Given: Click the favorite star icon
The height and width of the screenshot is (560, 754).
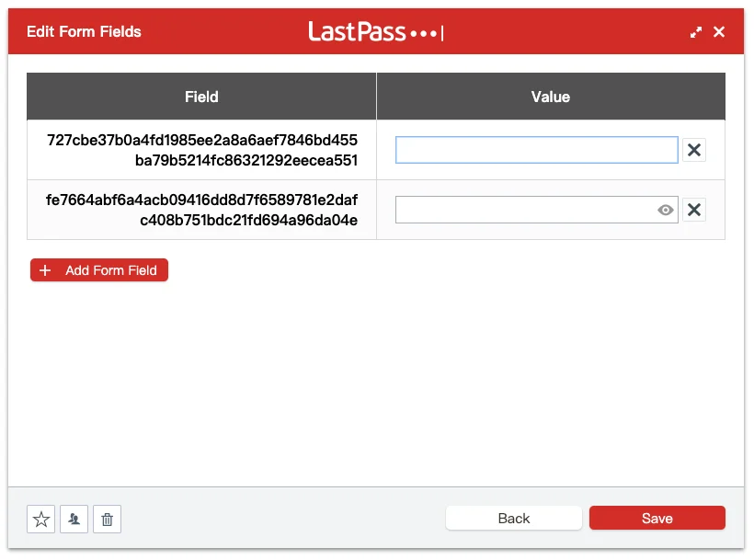Looking at the screenshot, I should click(40, 519).
